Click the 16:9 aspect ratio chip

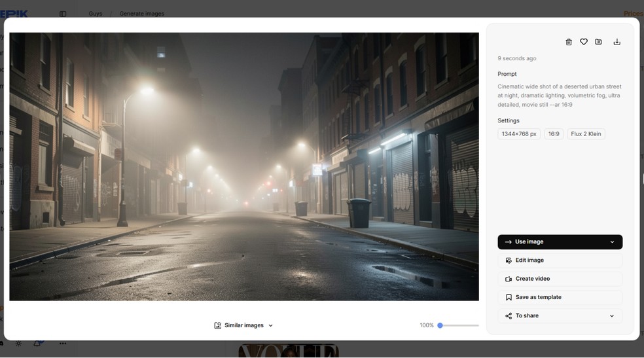click(554, 134)
